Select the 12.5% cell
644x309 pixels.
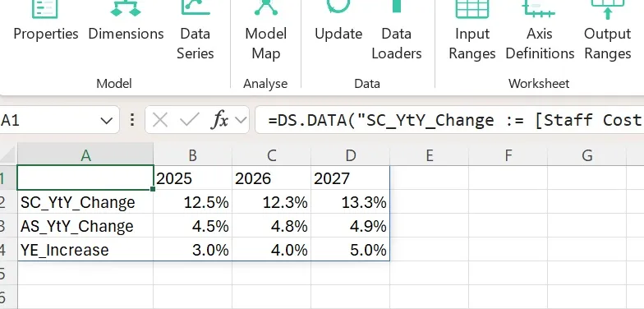[x=192, y=202]
